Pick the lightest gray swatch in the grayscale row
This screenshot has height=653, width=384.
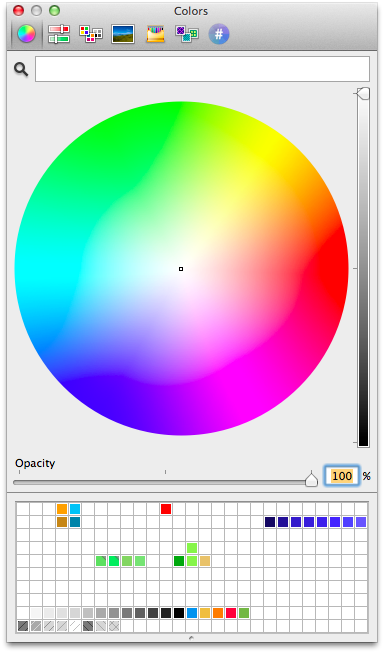[x=36, y=613]
